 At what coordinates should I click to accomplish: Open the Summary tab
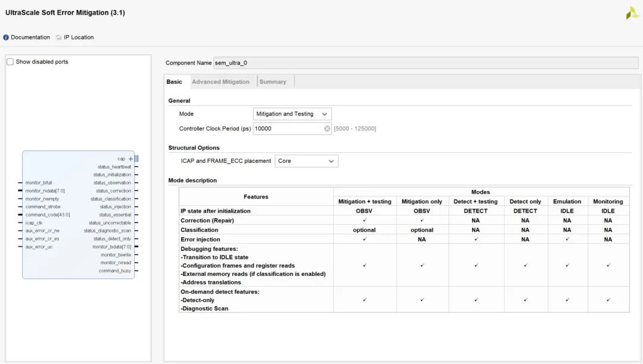273,82
